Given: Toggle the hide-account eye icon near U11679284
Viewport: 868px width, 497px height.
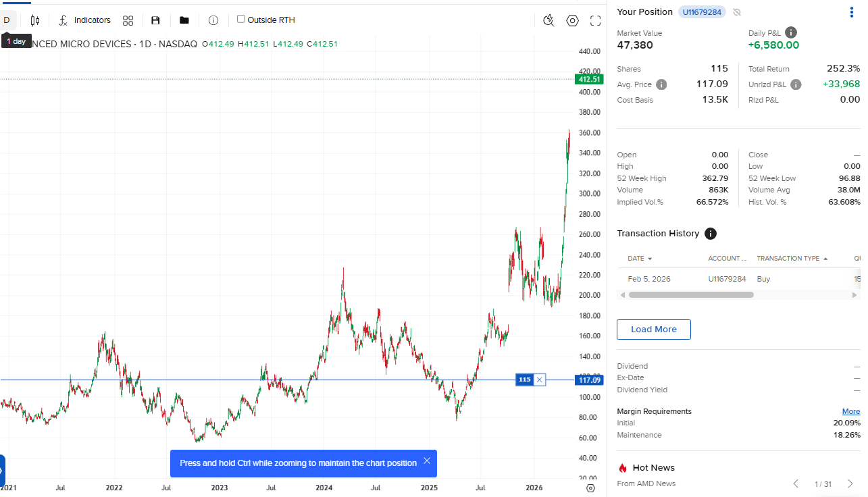Looking at the screenshot, I should [737, 12].
